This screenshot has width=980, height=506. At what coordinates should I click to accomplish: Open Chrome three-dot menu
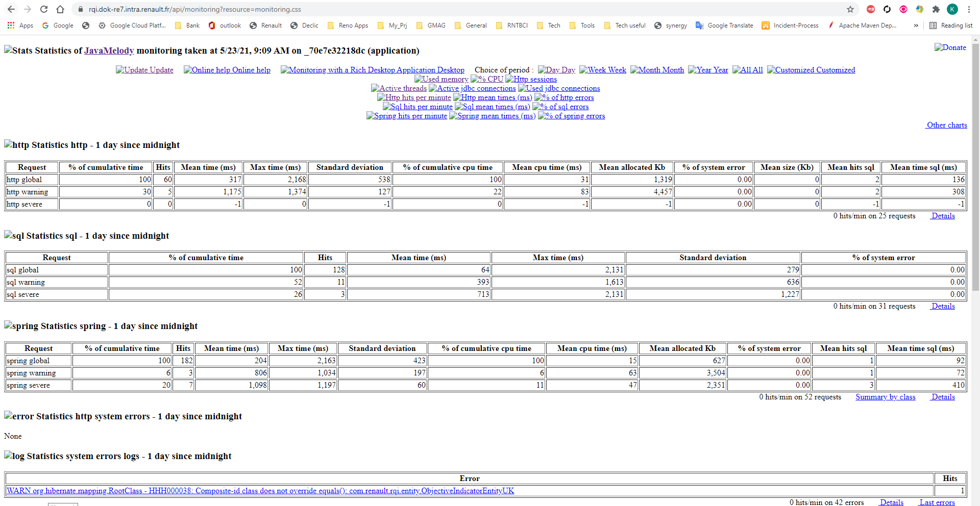click(969, 9)
